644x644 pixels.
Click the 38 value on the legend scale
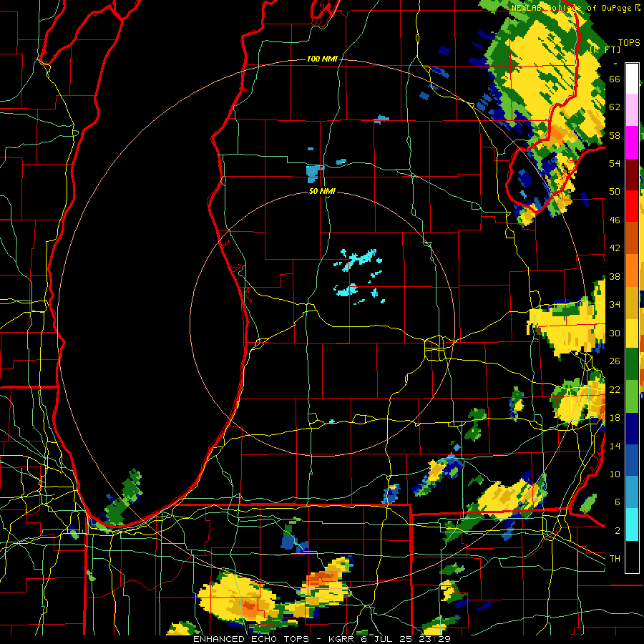615,276
